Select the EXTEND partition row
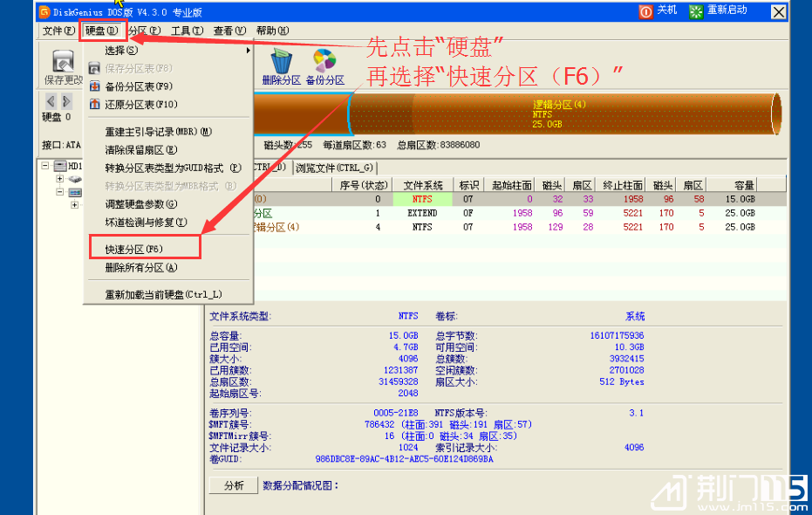This screenshot has width=812, height=515. click(x=520, y=213)
